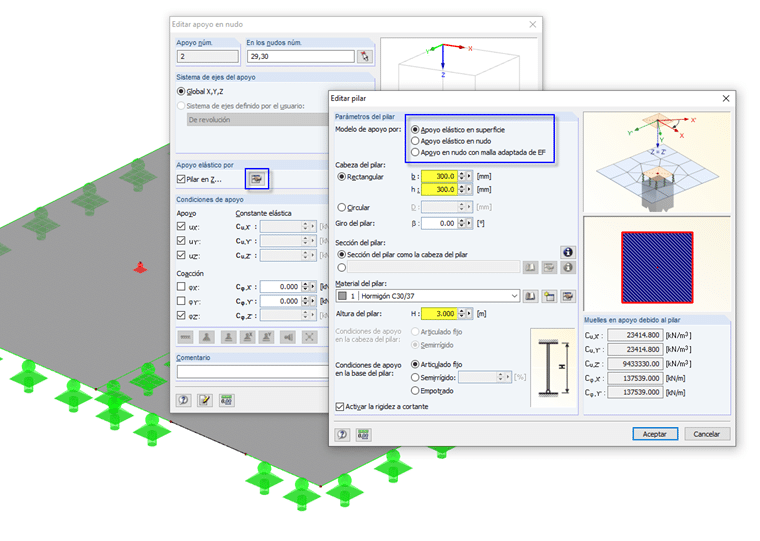Click the grey info icon on the disabled section row
This screenshot has width=760, height=541.
point(568,267)
